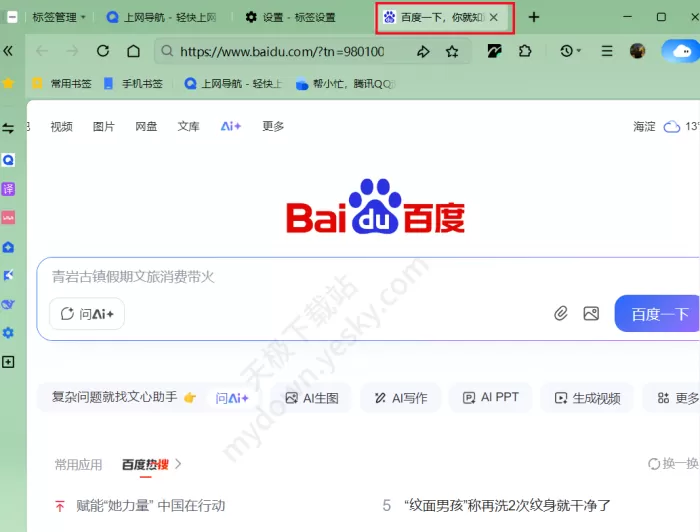Open Baidu 图片 navigation link
700x532 pixels.
[x=104, y=127]
